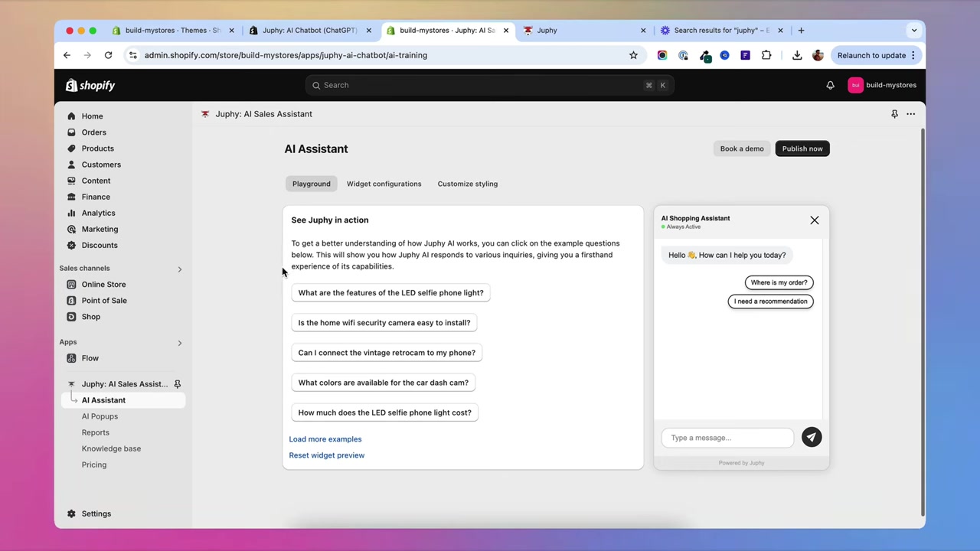980x551 pixels.
Task: Open the browser downloads icon
Action: click(797, 55)
